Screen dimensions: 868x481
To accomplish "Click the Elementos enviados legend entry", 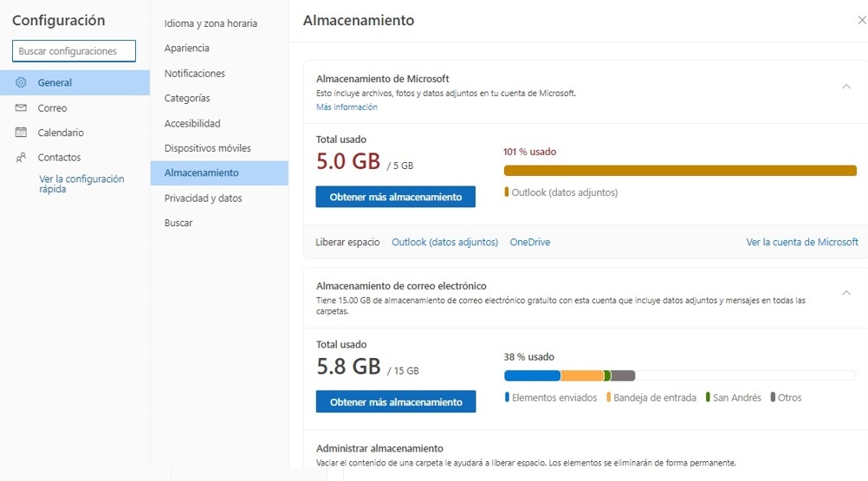I will point(551,398).
